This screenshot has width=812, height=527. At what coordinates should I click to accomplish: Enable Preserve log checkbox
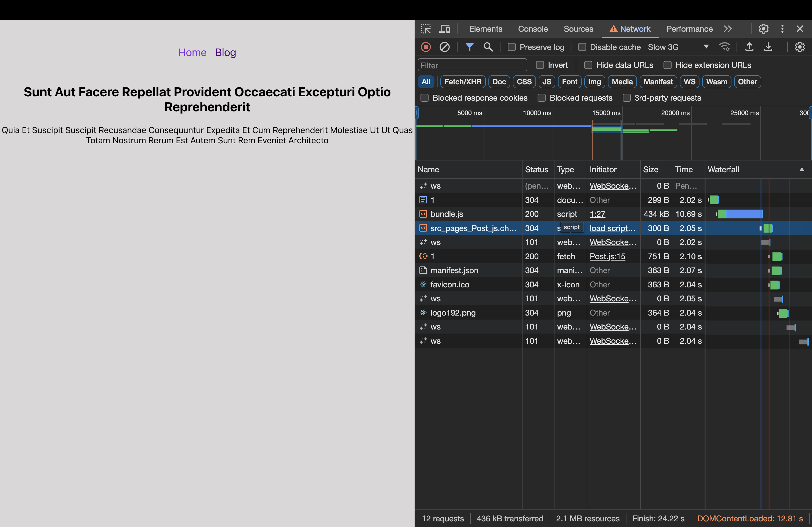coord(512,47)
